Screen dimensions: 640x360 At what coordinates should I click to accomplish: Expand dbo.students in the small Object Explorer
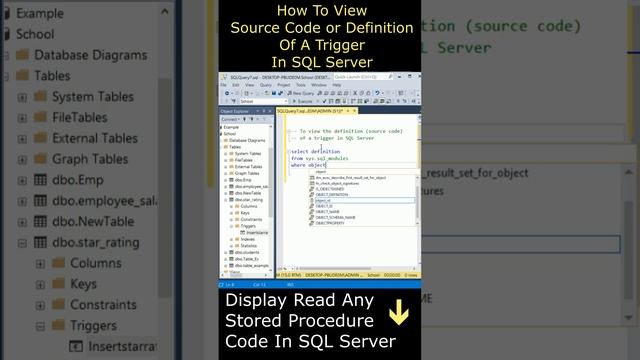226,252
